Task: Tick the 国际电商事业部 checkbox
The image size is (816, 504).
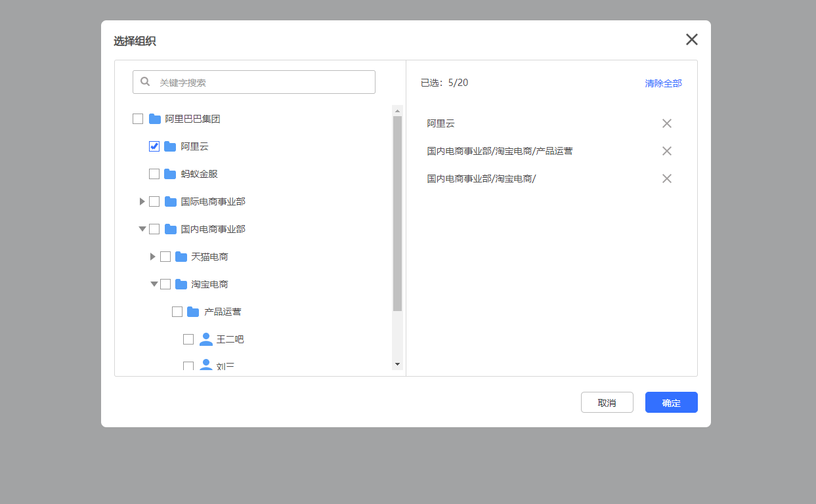Action: pos(154,201)
